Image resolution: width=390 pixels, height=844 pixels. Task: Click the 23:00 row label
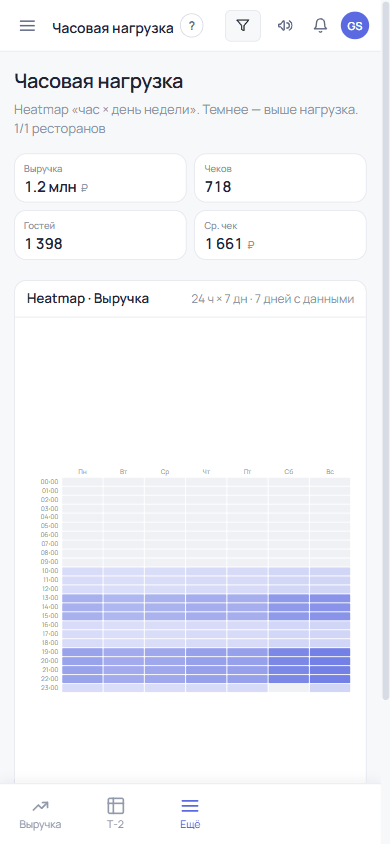click(49, 687)
